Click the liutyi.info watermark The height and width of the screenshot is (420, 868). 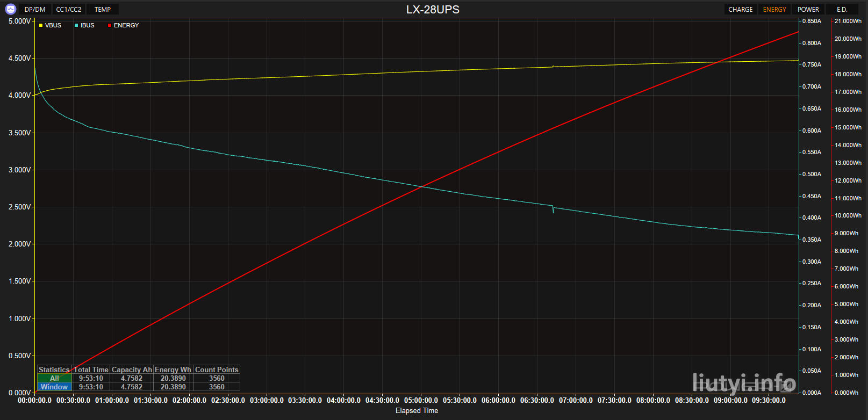[744, 383]
